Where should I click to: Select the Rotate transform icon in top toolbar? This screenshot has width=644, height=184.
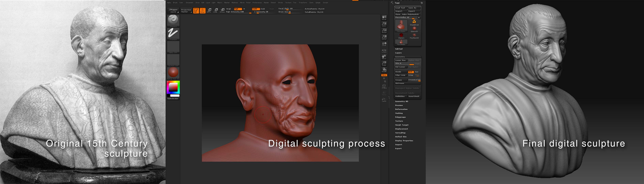tap(222, 11)
